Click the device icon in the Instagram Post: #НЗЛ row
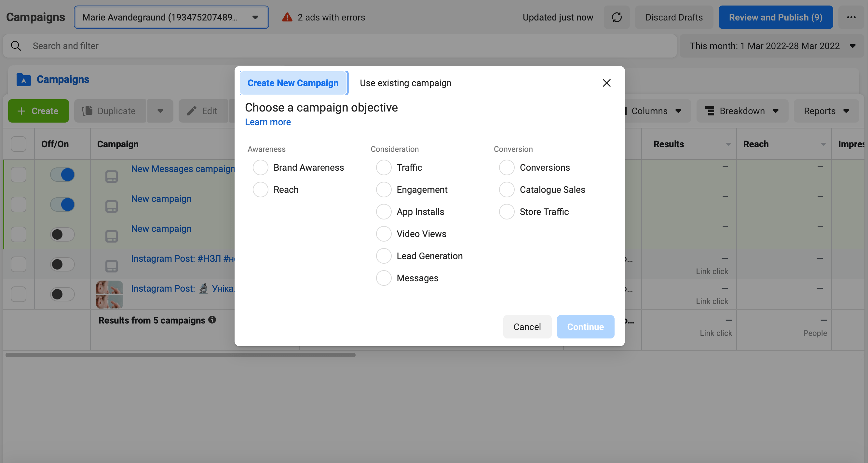This screenshot has width=868, height=463. point(112,266)
